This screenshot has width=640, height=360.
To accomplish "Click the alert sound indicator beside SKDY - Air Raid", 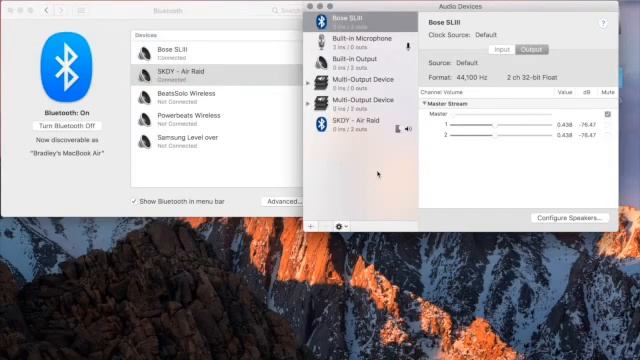I will 398,129.
